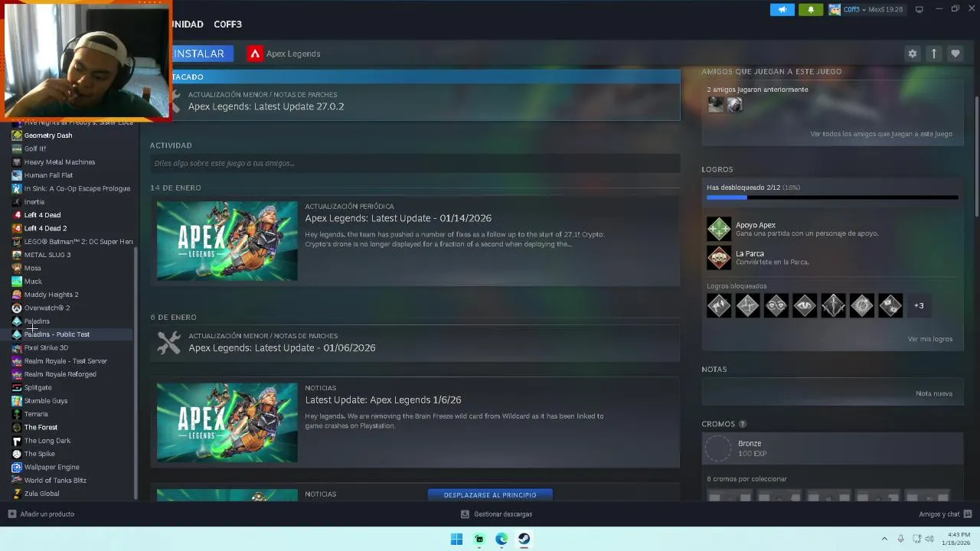Show hidden system tray icons chevron
980x551 pixels.
[884, 539]
